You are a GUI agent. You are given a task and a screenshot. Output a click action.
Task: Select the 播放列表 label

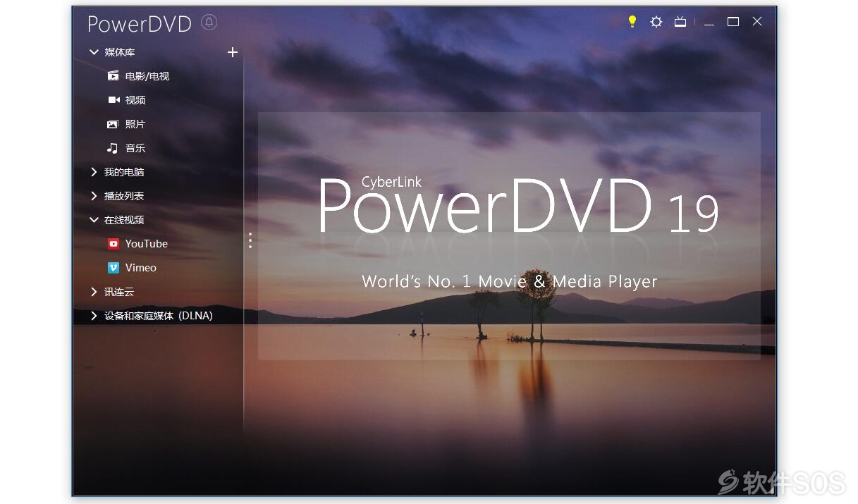pyautogui.click(x=124, y=196)
